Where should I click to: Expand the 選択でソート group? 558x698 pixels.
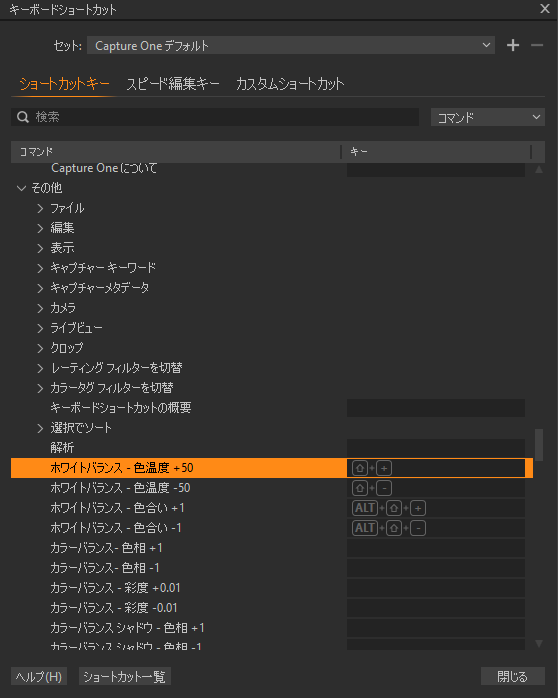tap(40, 428)
